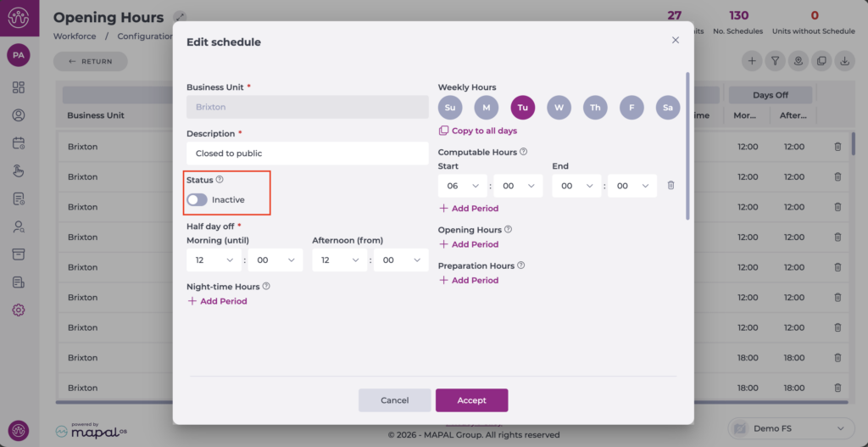Add a Night-time Hours period
The height and width of the screenshot is (447, 868).
pyautogui.click(x=217, y=301)
